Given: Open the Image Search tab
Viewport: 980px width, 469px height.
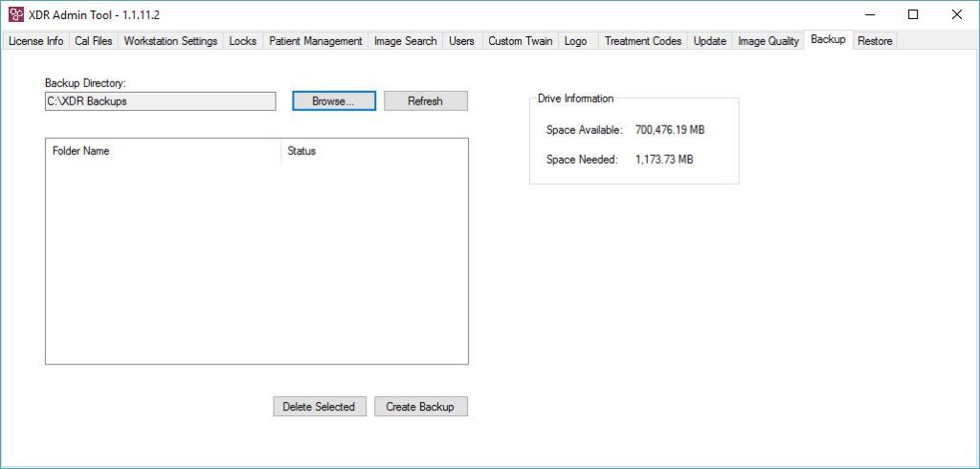Looking at the screenshot, I should pyautogui.click(x=405, y=41).
